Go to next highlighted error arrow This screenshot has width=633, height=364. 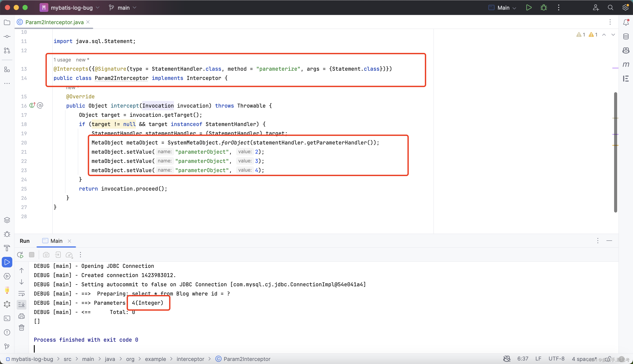[613, 35]
